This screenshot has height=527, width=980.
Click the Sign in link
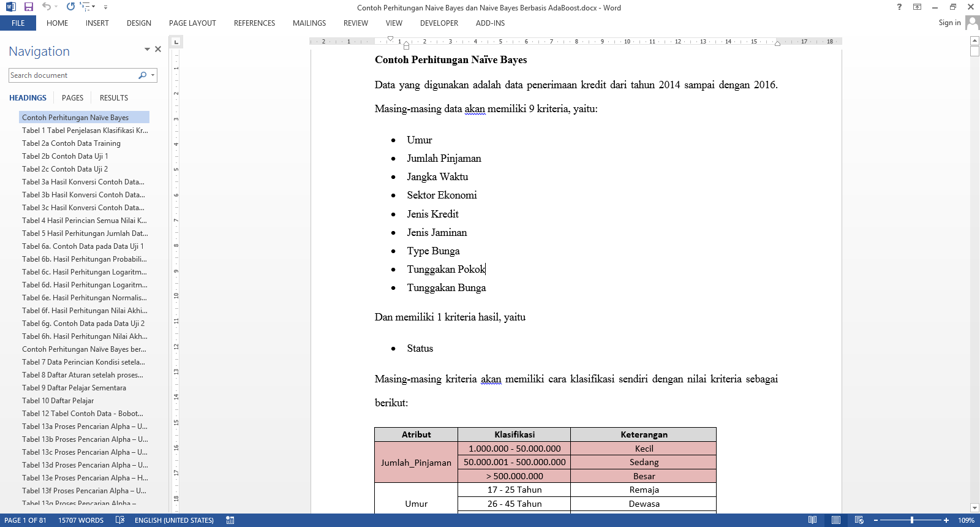(949, 23)
